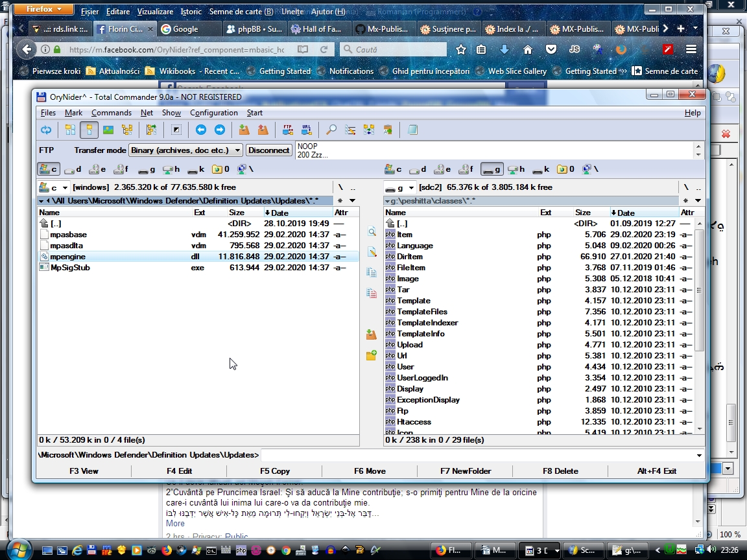Select the mpasbase file in left panel
The image size is (747, 560).
[68, 235]
